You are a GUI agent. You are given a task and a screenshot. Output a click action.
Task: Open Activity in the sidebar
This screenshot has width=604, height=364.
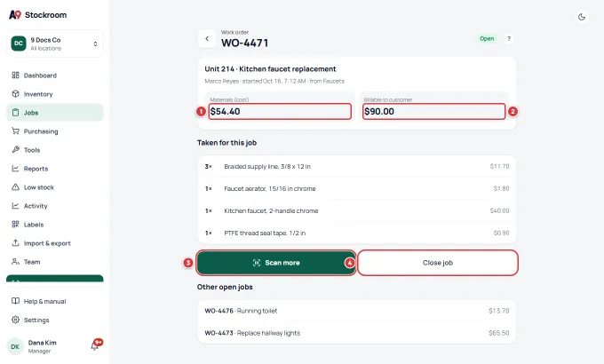(55, 206)
